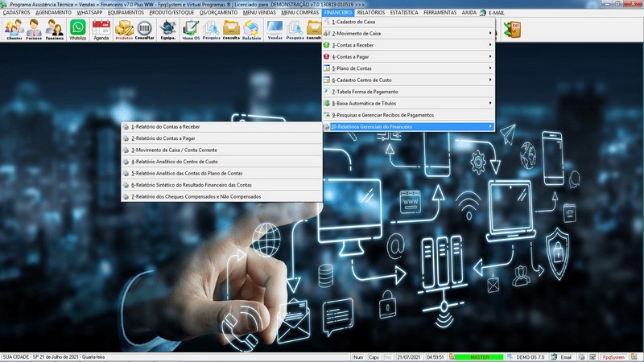Open the FERRAMENTAS menu
This screenshot has width=644, height=362.
pyautogui.click(x=440, y=13)
